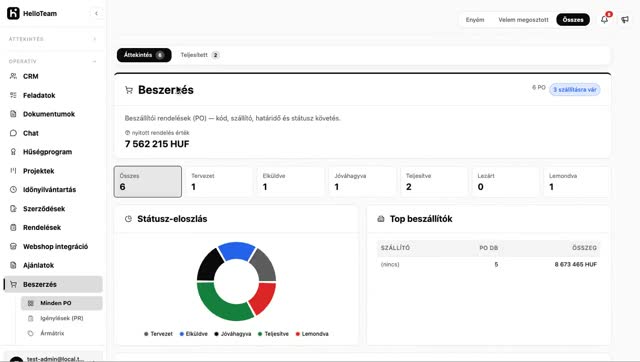640x362 pixels.
Task: Click the blue Elküldve donut segment
Action: [x=237, y=250]
